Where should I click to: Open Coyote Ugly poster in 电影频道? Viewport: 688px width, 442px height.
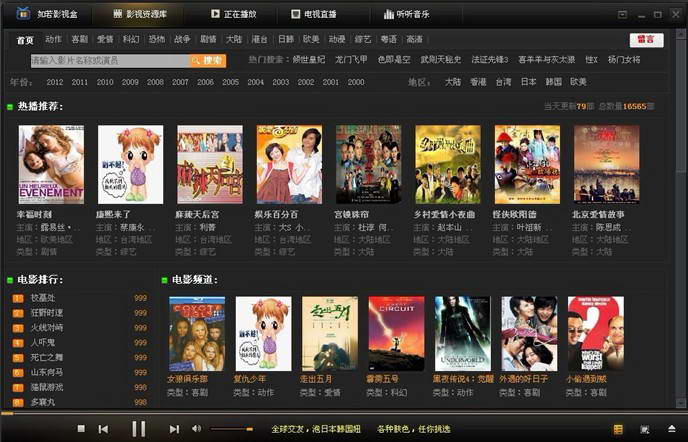(x=197, y=334)
